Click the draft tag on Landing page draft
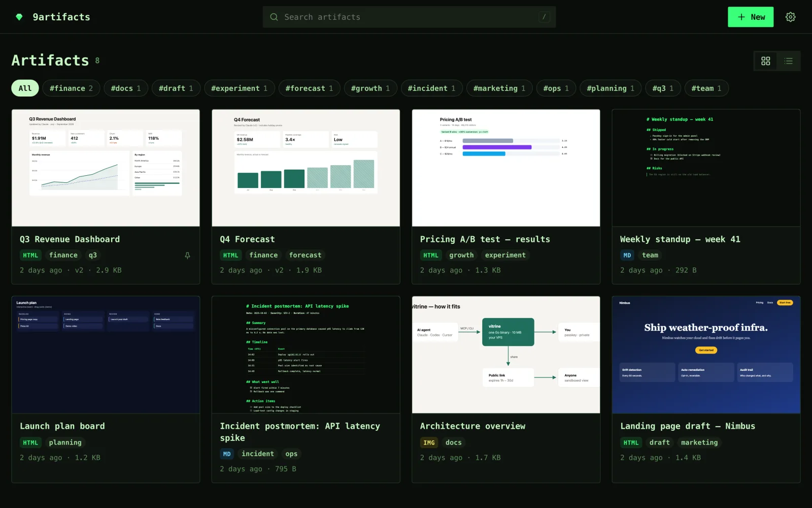 (660, 442)
